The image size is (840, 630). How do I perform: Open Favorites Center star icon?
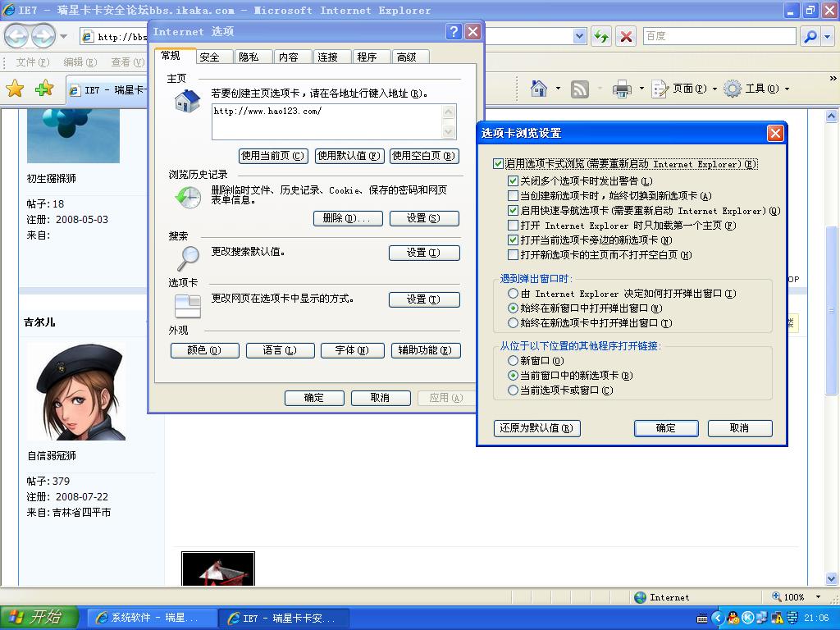[x=16, y=89]
